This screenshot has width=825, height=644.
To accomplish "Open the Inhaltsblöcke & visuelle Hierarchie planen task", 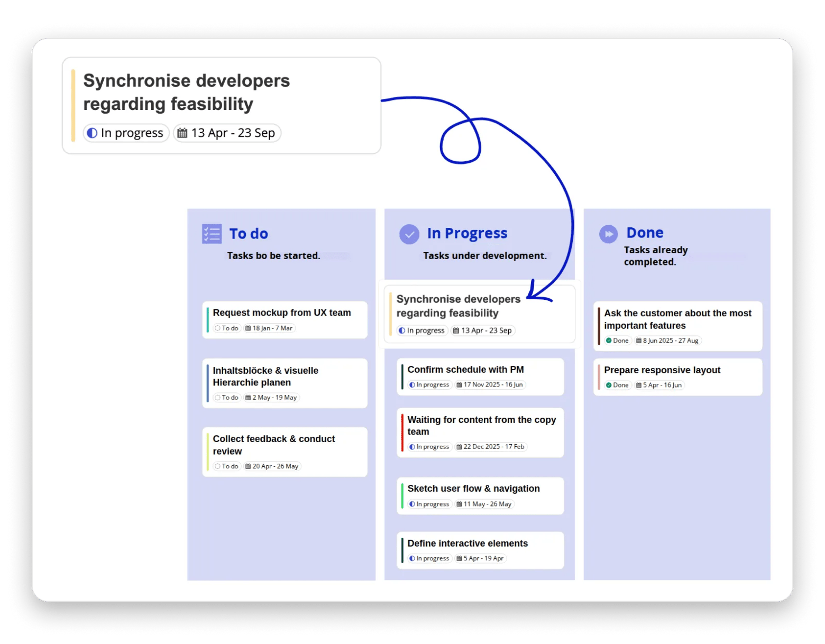I will point(265,376).
